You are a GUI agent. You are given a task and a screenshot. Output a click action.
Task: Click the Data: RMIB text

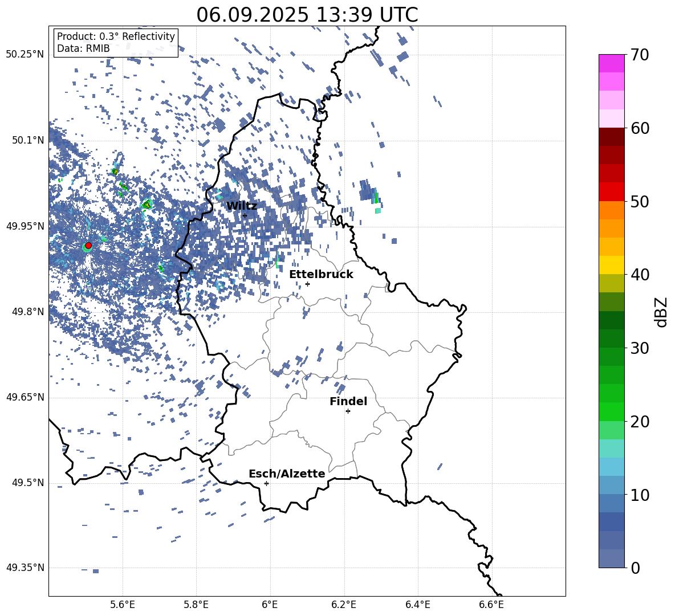point(83,48)
